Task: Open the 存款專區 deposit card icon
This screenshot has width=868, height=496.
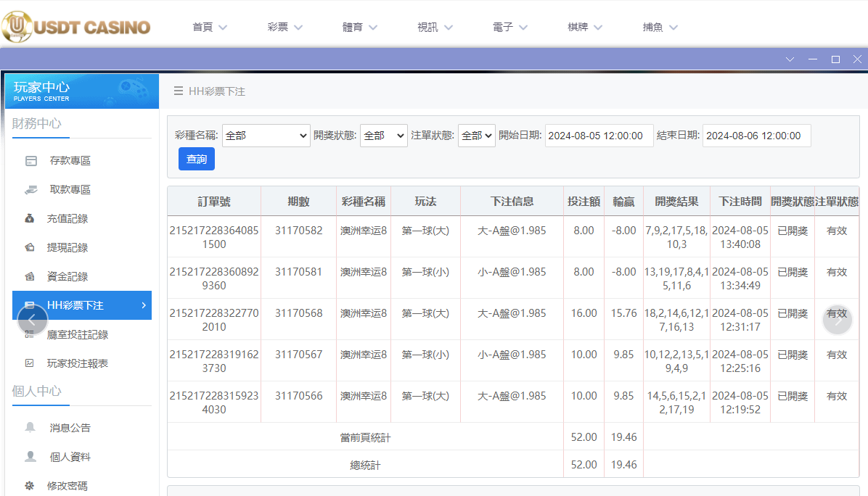Action: [x=32, y=160]
